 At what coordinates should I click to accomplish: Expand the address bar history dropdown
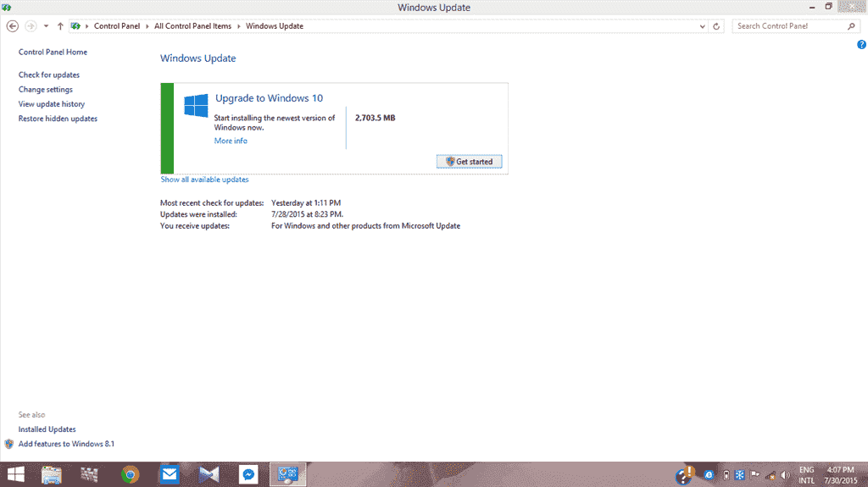click(x=703, y=26)
